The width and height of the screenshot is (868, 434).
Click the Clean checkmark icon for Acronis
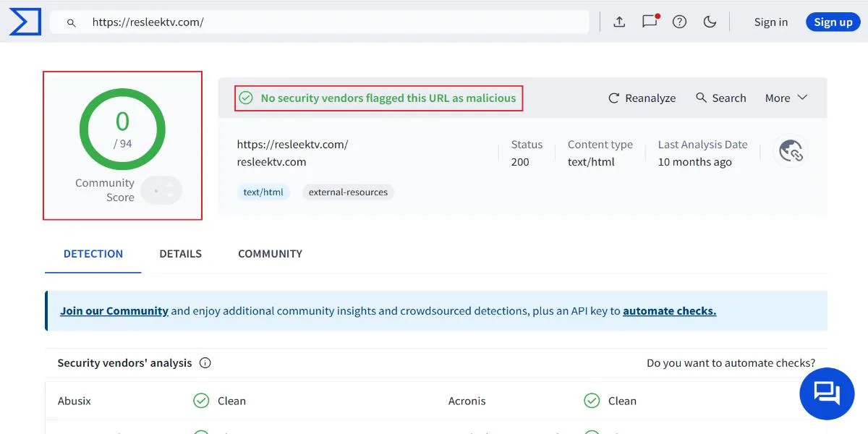click(592, 401)
